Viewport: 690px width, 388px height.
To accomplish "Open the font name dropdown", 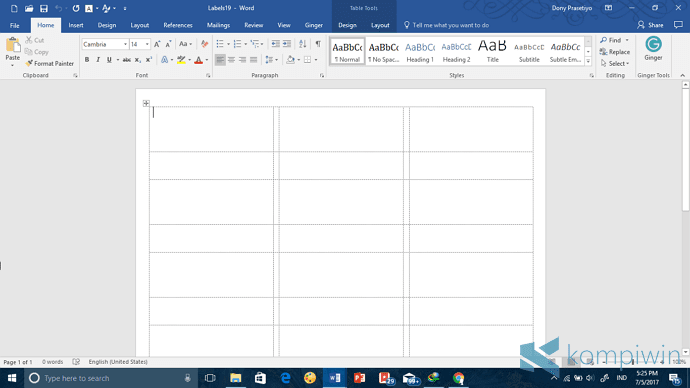I will tap(125, 44).
